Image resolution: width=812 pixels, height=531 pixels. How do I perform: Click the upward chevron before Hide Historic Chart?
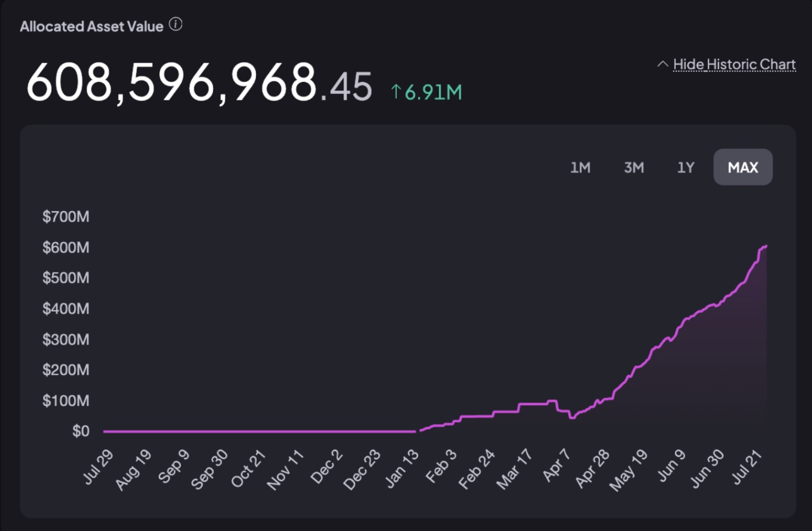(663, 64)
